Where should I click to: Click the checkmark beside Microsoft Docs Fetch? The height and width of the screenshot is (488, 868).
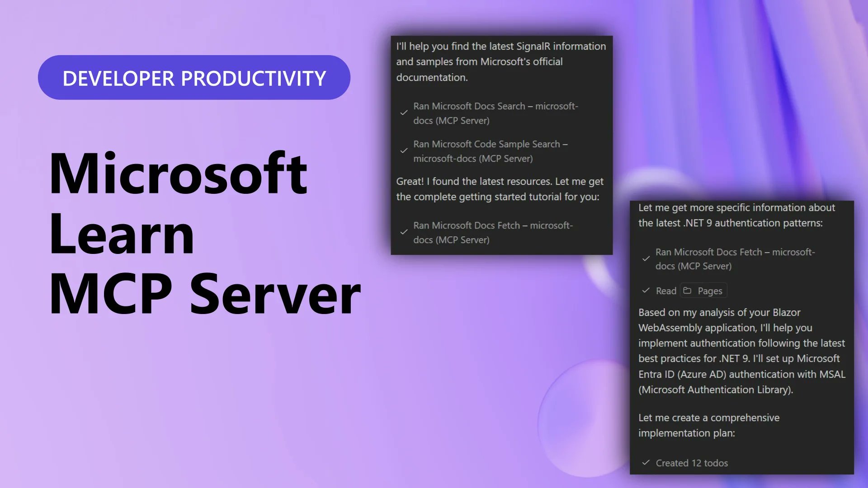tap(404, 232)
